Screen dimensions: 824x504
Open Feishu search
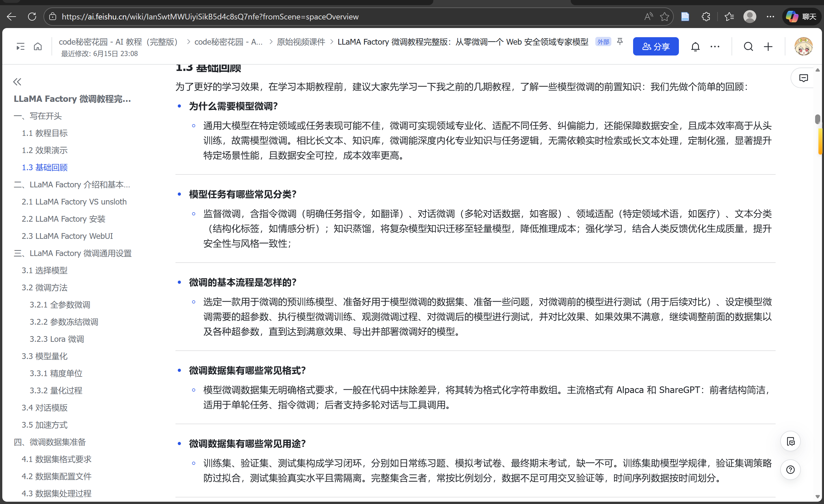pos(748,46)
